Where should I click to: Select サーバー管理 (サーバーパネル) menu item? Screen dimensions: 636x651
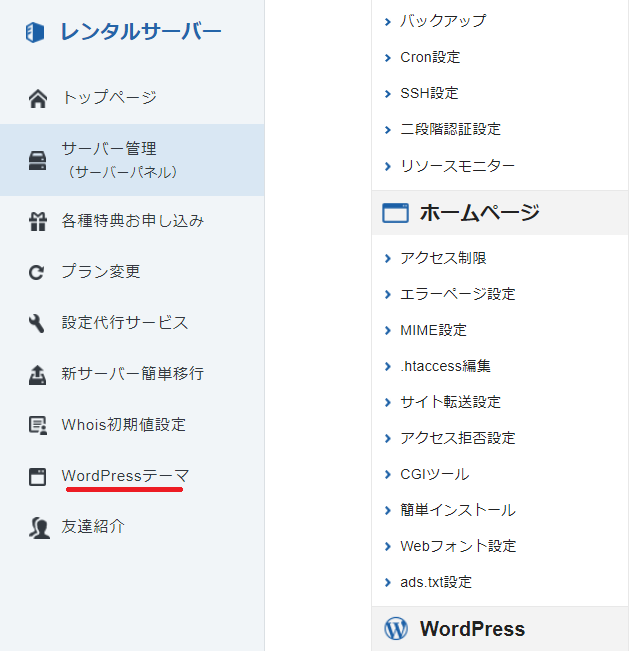(x=132, y=160)
